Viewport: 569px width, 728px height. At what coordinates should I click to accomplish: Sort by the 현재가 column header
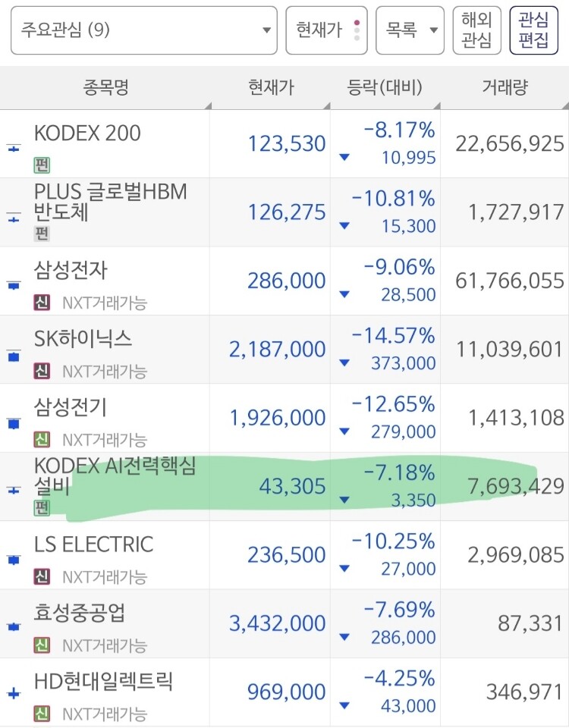[271, 87]
